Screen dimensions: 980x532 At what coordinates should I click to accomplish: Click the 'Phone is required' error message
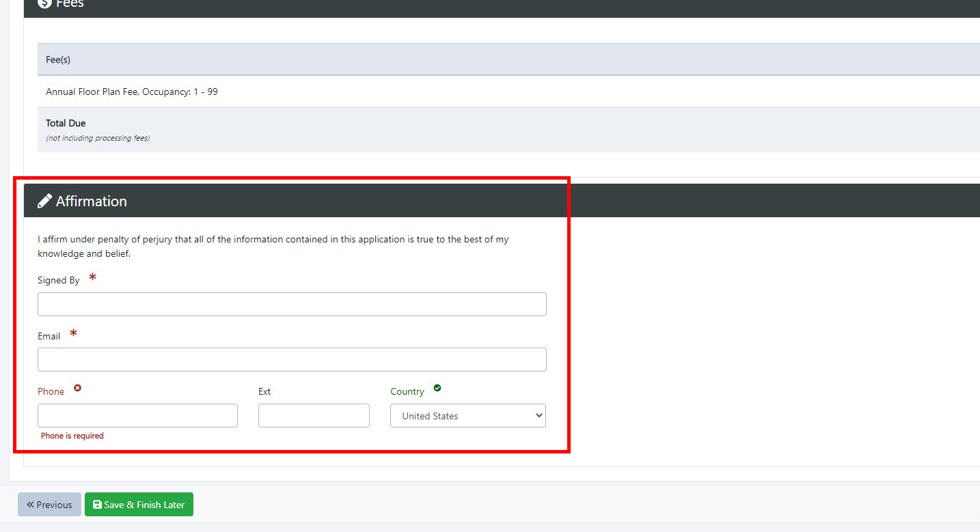point(72,436)
